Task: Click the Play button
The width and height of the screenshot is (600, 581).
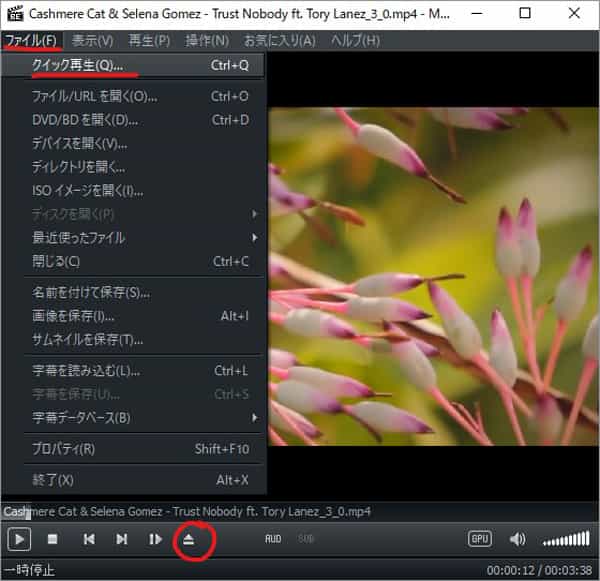Action: coord(19,539)
